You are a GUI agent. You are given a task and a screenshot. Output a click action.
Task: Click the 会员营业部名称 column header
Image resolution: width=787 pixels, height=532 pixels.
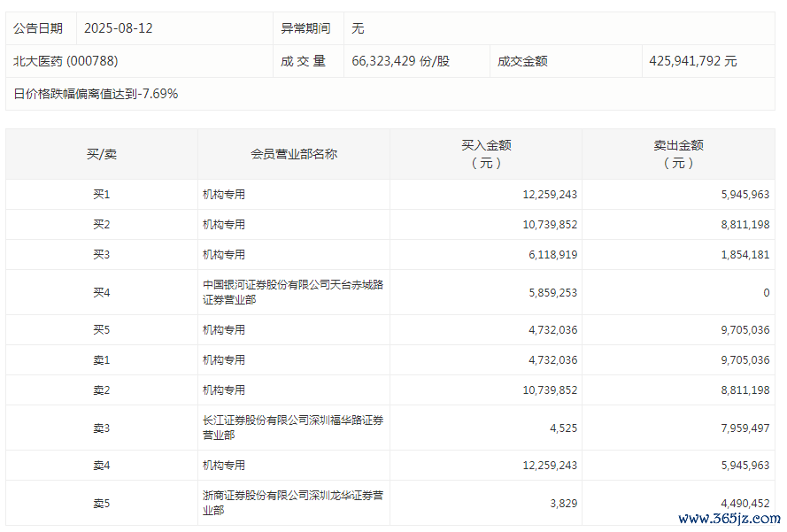[294, 154]
